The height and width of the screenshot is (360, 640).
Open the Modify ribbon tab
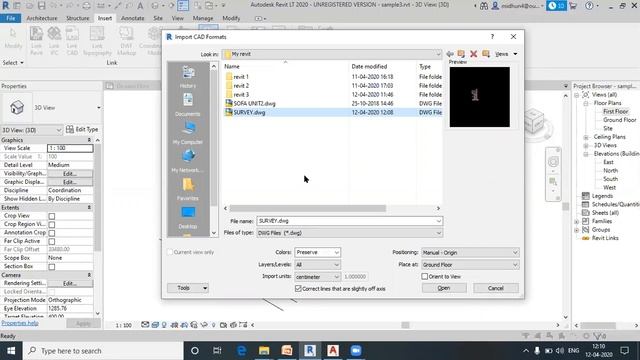pyautogui.click(x=231, y=18)
